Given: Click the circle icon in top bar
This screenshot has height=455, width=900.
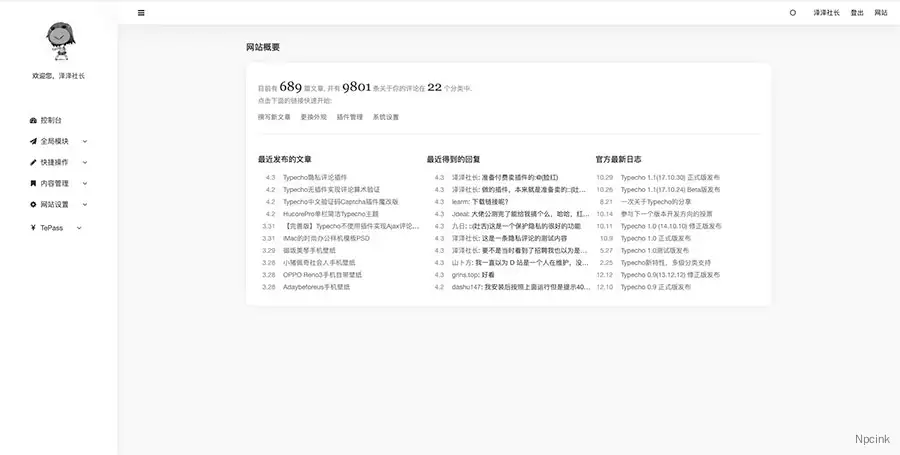Looking at the screenshot, I should click(793, 13).
